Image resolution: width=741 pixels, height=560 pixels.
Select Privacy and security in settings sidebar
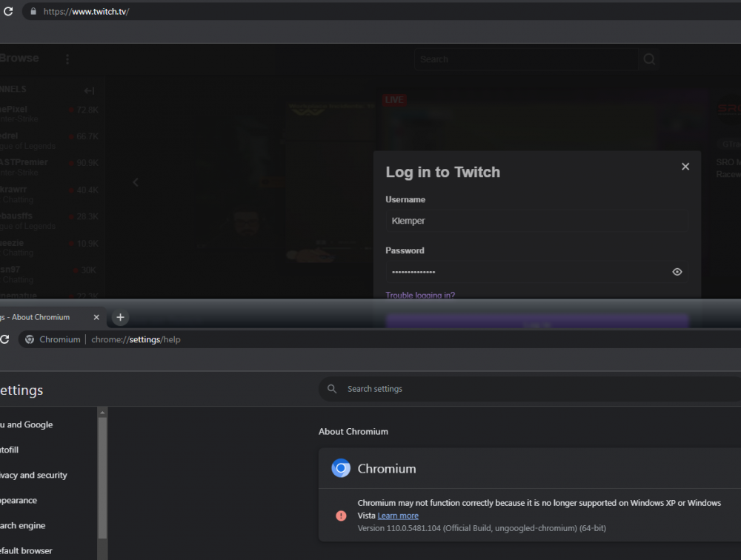point(33,475)
